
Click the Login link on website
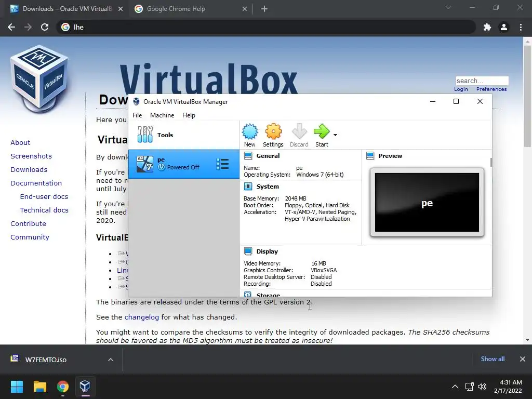[x=461, y=89]
